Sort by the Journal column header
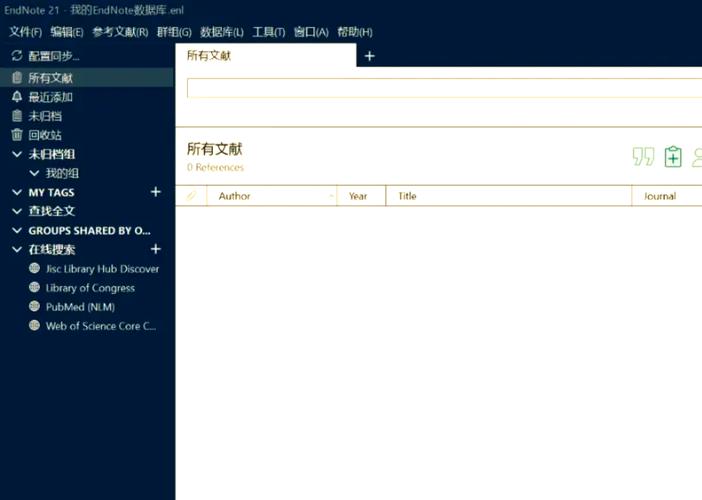The width and height of the screenshot is (702, 500). click(x=667, y=196)
